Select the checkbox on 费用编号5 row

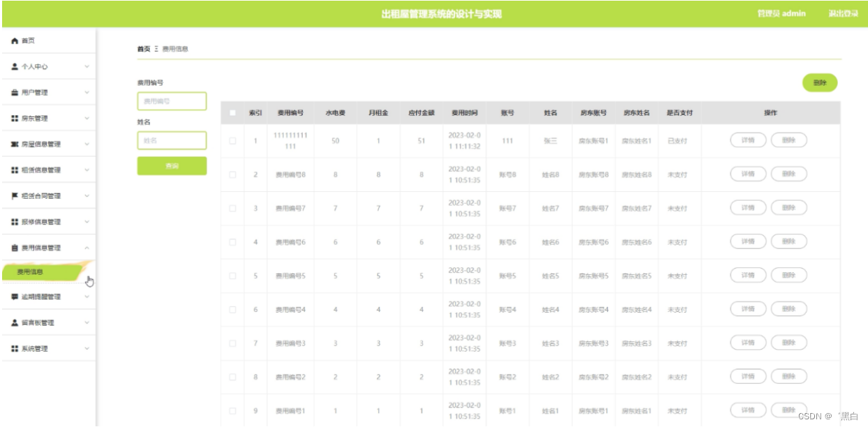tap(233, 276)
